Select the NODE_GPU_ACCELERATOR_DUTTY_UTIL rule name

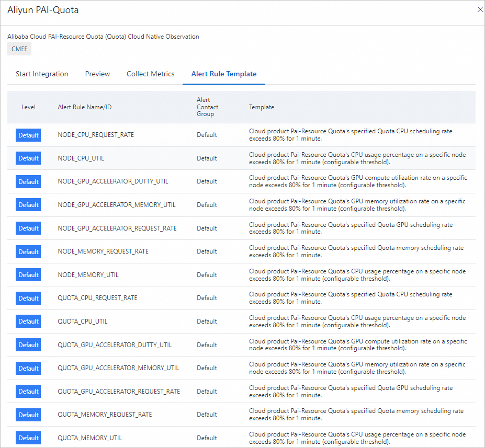[113, 181]
